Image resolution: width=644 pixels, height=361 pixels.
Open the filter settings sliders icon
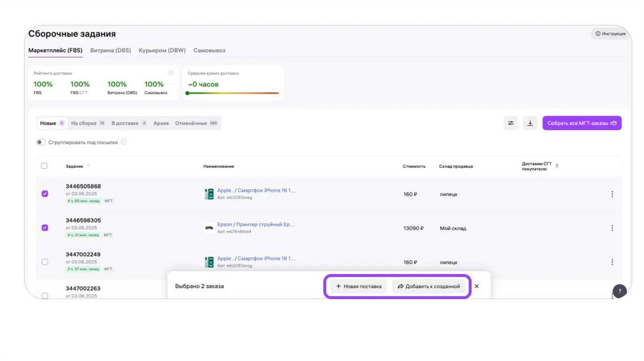coord(511,123)
